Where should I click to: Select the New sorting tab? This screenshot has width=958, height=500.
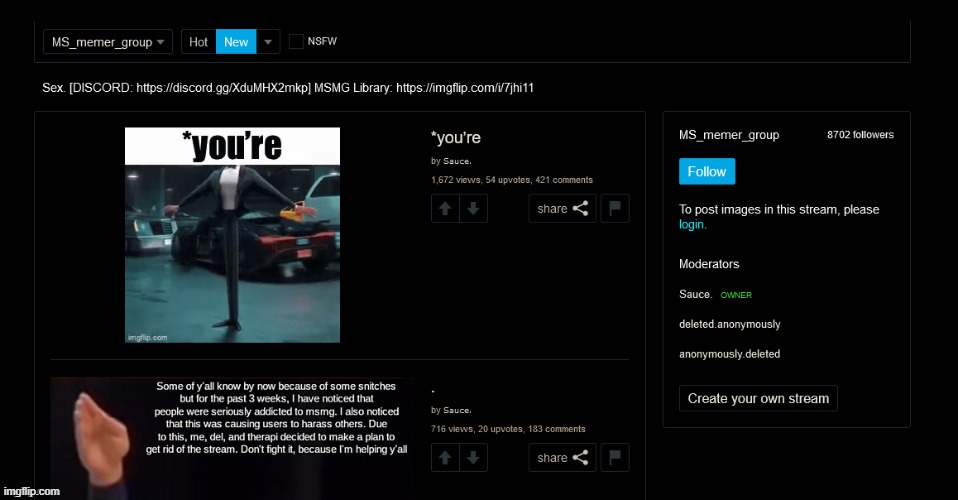pyautogui.click(x=236, y=42)
